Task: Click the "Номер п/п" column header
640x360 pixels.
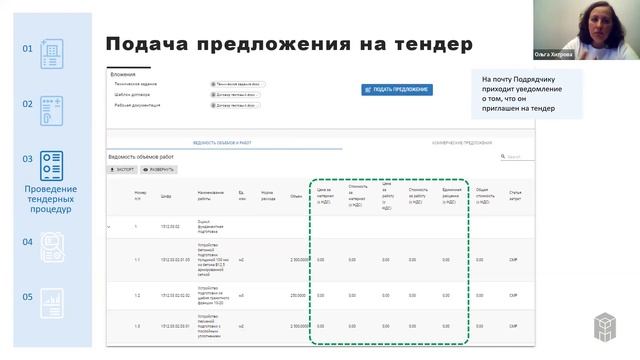Action: pos(140,196)
